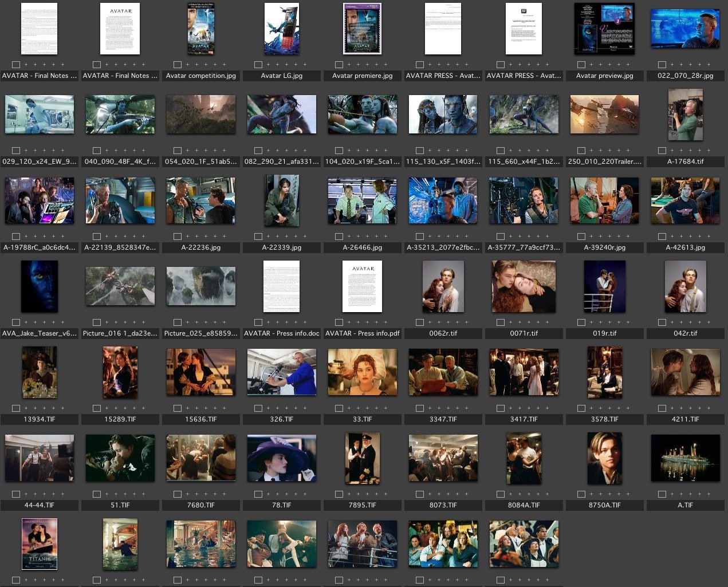Click the file name "A-22139_8528347e..."

(x=120, y=247)
